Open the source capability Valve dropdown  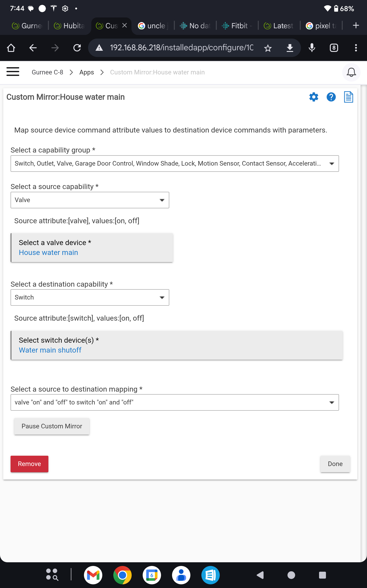click(162, 200)
